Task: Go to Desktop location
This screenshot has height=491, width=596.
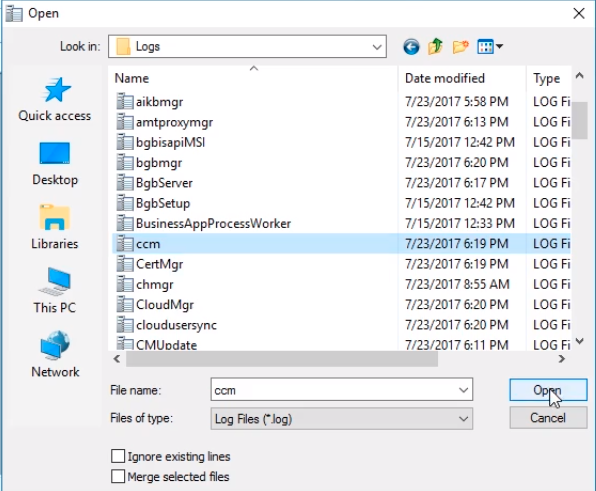Action: pos(55,163)
